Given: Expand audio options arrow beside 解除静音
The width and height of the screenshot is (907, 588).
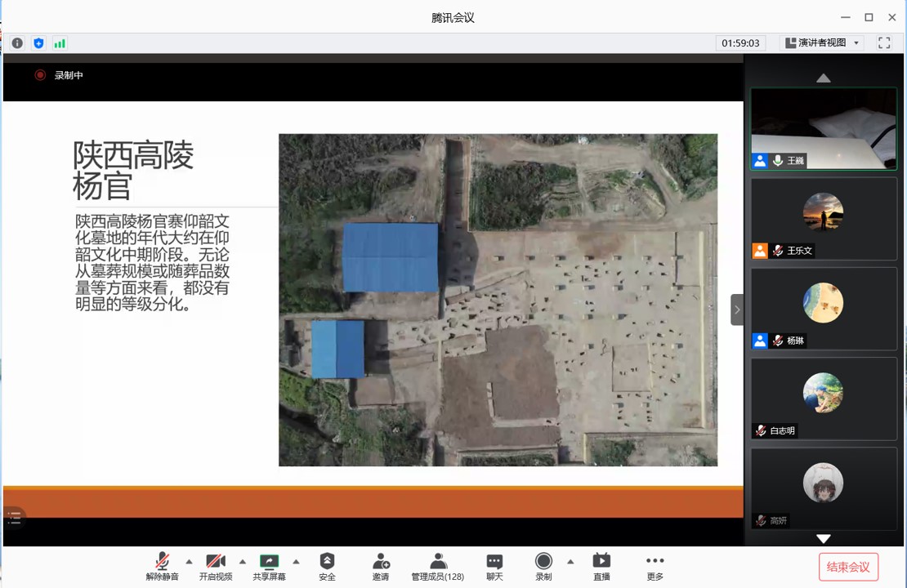Looking at the screenshot, I should pos(189,561).
